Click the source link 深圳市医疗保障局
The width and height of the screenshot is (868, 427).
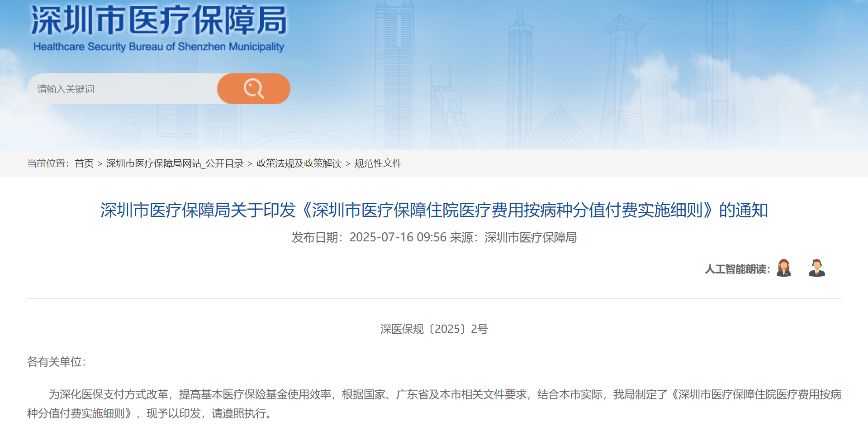530,237
